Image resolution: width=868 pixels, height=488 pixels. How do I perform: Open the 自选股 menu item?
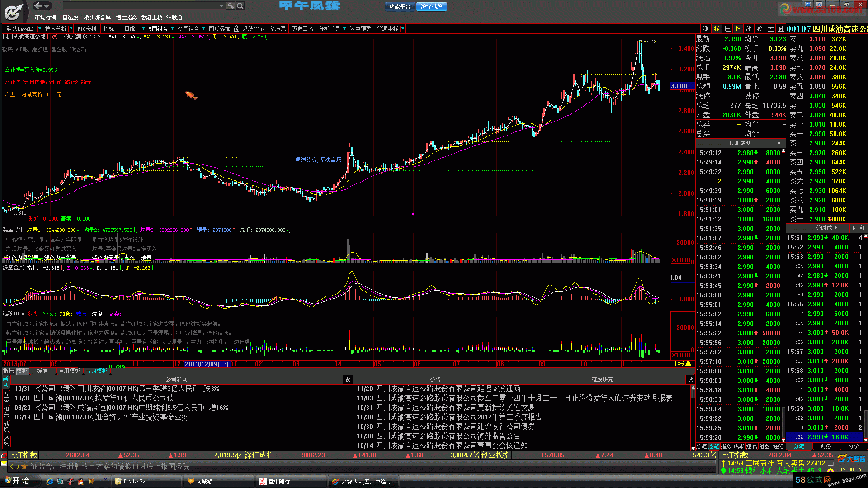click(70, 17)
